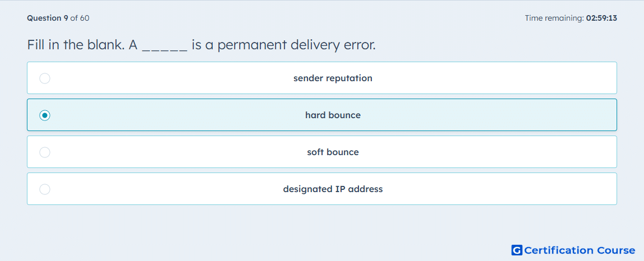Pick the "designated IP address" radio button
This screenshot has height=261, width=644.
(45, 189)
